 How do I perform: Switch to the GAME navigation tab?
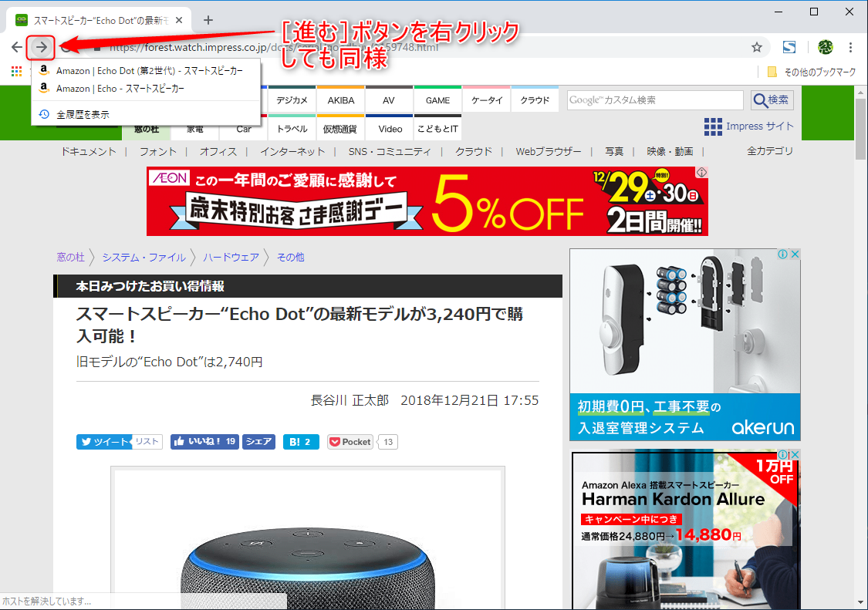point(437,99)
